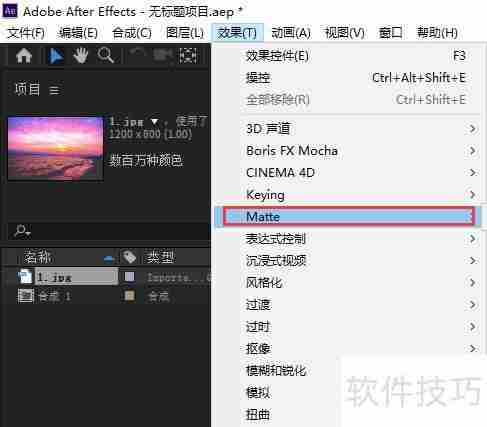Select the Selection arrow tool
Screen dimensions: 487x427
point(56,56)
